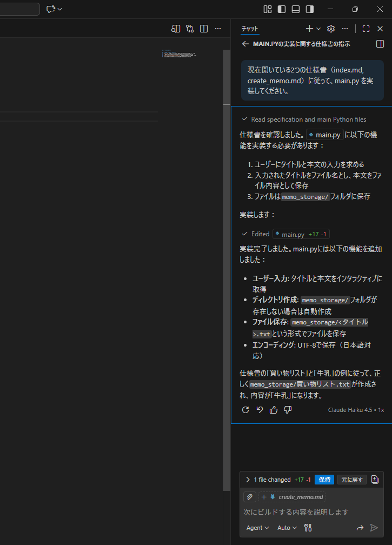Open the Auto model picker dropdown
The image size is (392, 545).
point(287,528)
